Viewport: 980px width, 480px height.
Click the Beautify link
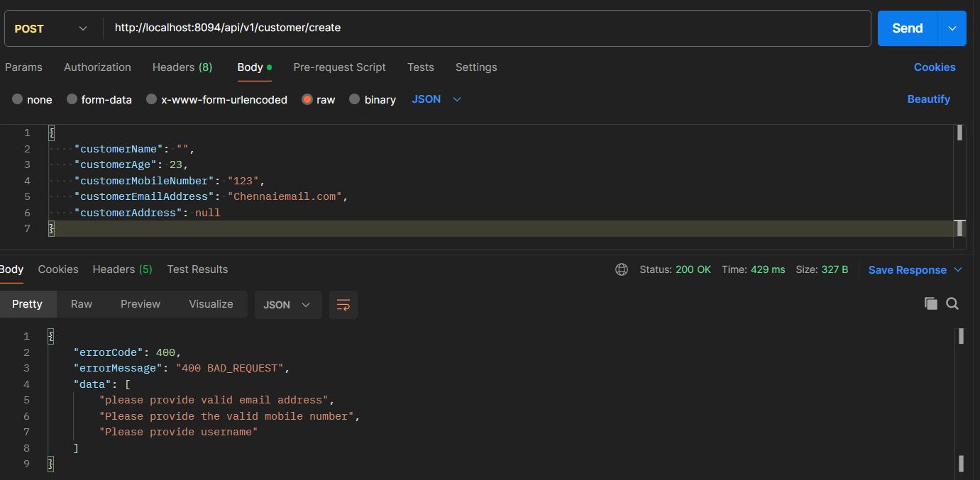pos(928,99)
